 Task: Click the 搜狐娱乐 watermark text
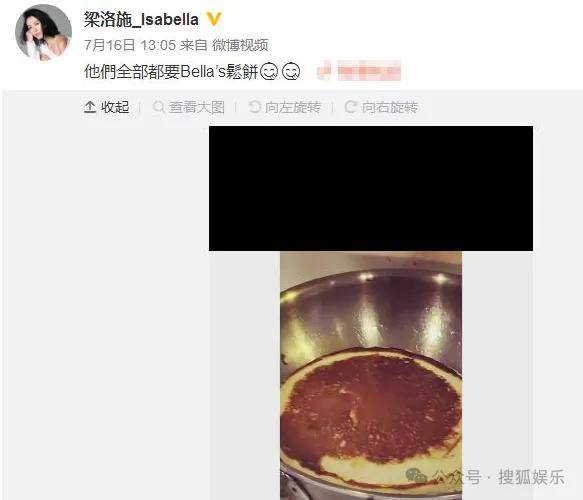point(531,477)
